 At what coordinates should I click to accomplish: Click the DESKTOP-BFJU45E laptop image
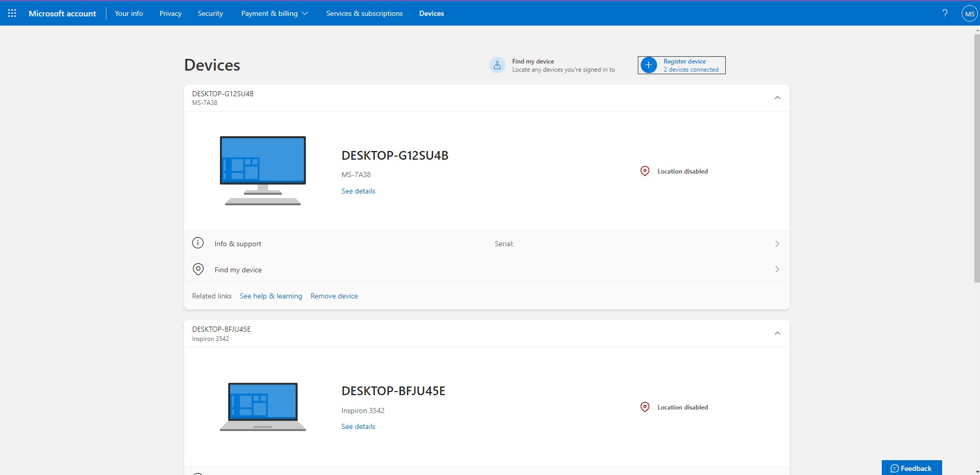tap(263, 407)
